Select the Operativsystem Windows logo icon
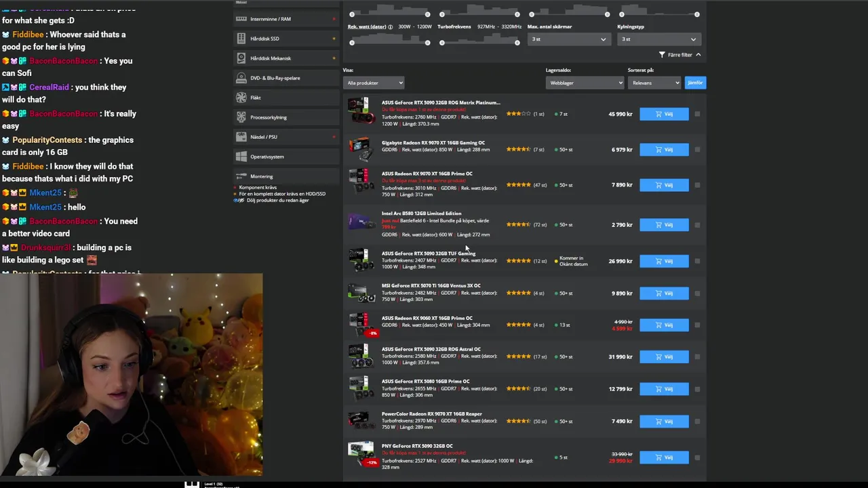The image size is (868, 488). (241, 157)
